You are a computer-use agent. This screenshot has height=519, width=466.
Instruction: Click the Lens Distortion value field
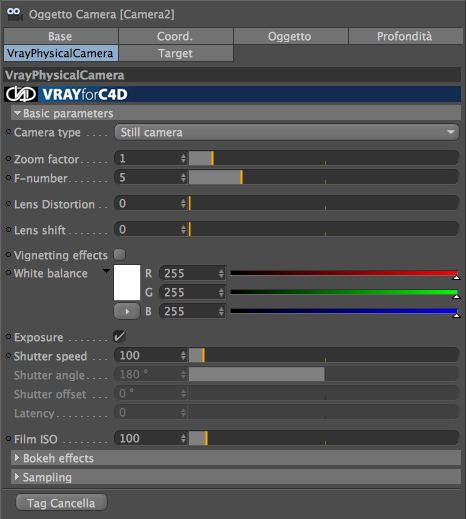[x=147, y=203]
